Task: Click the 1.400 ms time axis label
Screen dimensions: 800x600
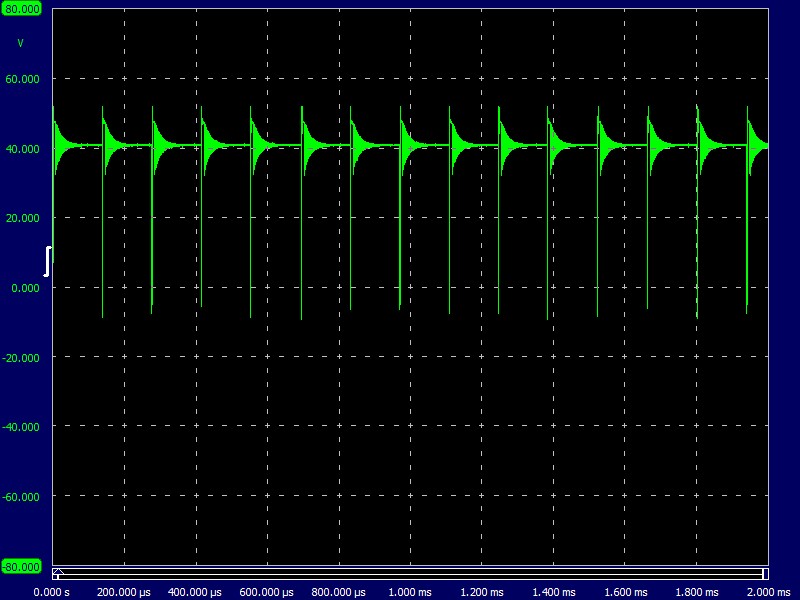Action: [554, 592]
